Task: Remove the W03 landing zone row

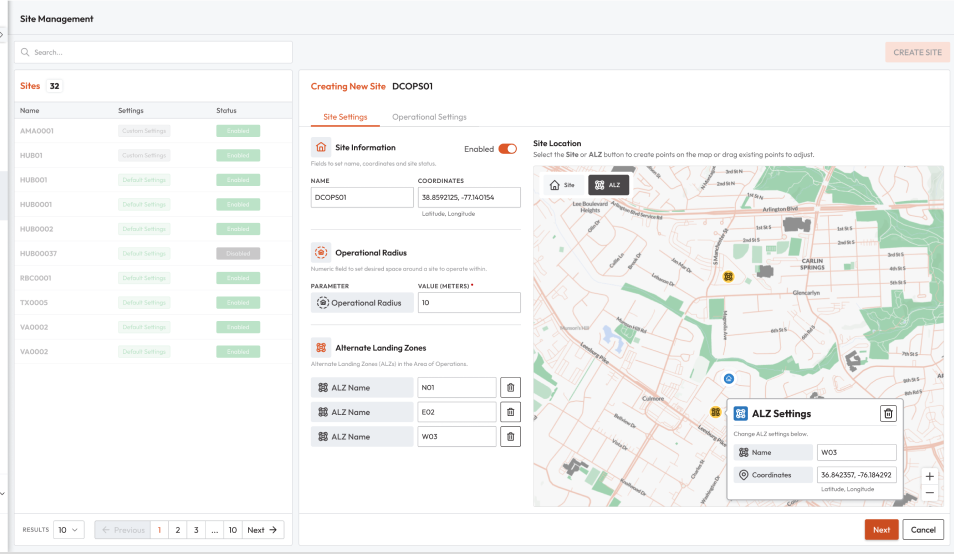Action: click(x=510, y=436)
